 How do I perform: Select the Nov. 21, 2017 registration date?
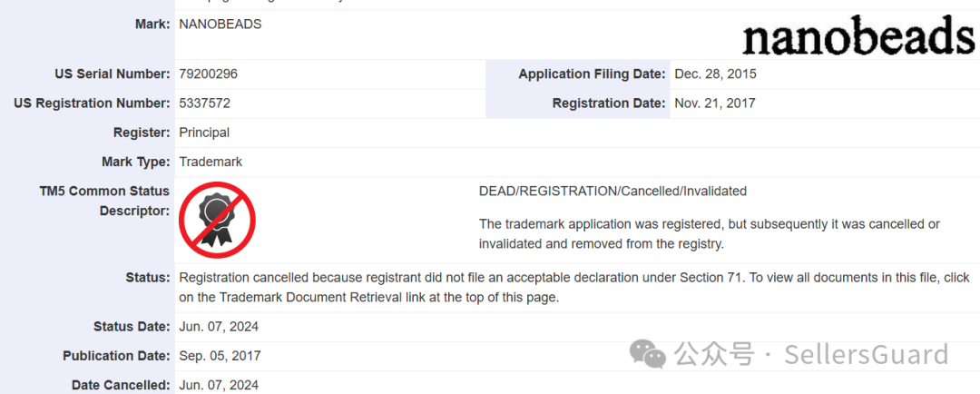click(x=714, y=103)
